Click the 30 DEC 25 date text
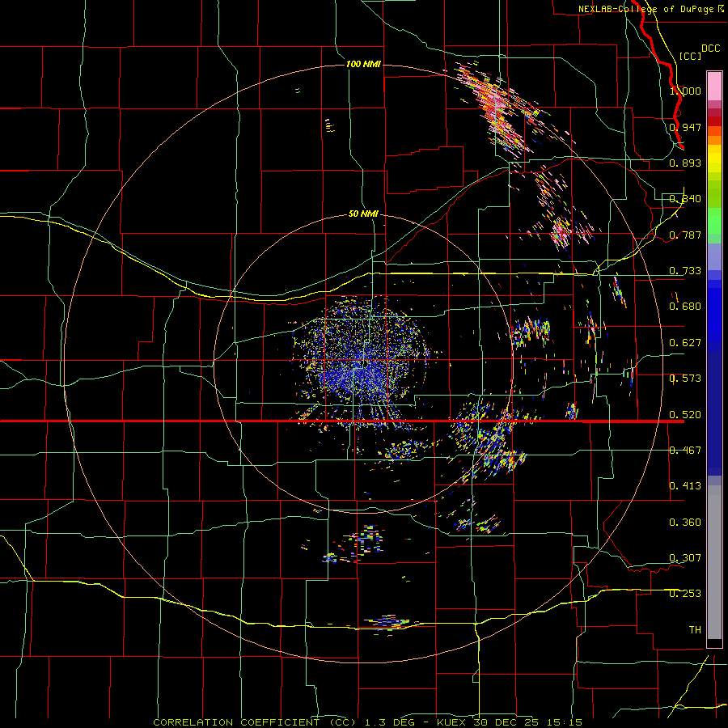This screenshot has height=728, width=728. (x=506, y=722)
